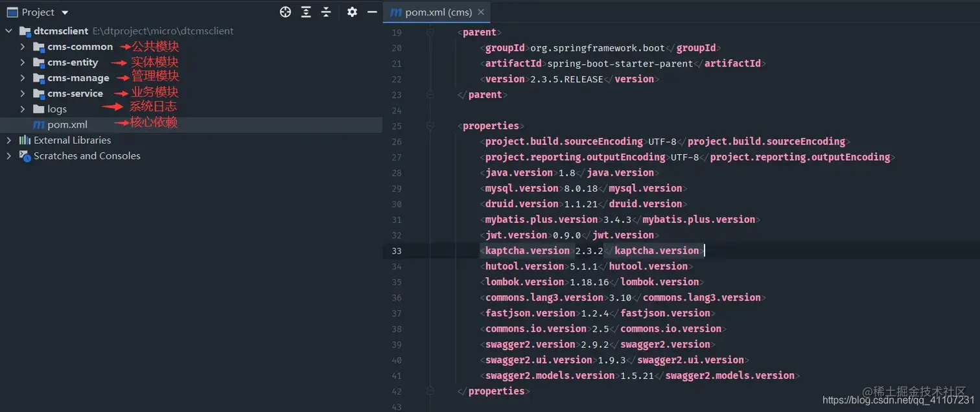980x412 pixels.
Task: Click the logs folder icon
Action: click(x=39, y=109)
